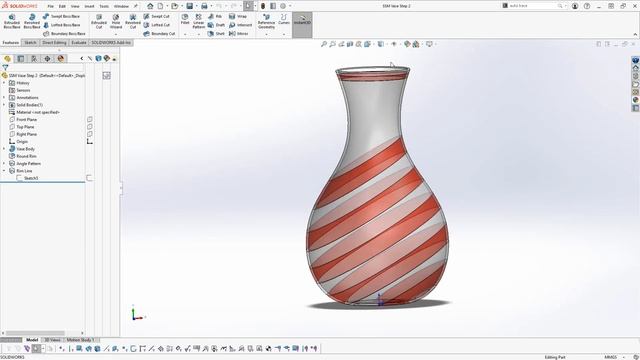Image resolution: width=640 pixels, height=360 pixels.
Task: Expand the Angle Pattern feature
Action: click(4, 163)
